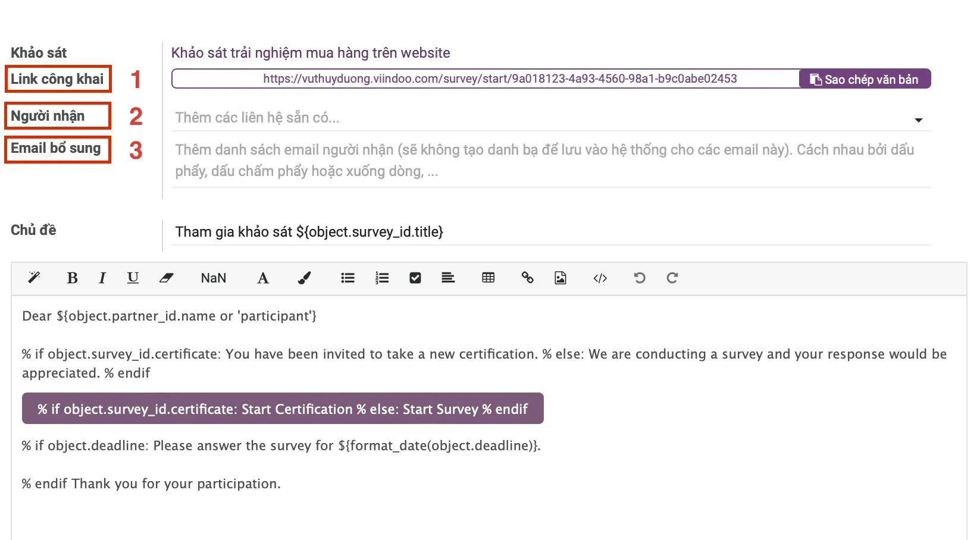Click the Start Certification / Start Survey button

[x=283, y=409]
